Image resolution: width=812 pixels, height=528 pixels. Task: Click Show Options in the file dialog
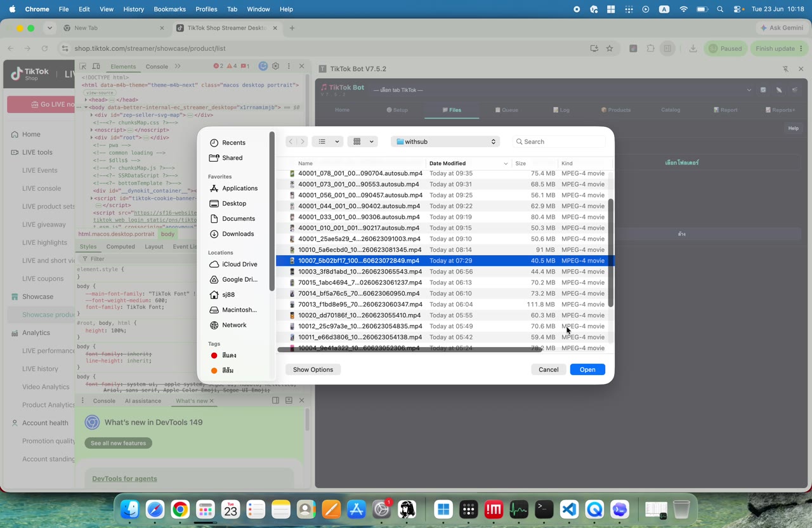pyautogui.click(x=313, y=369)
